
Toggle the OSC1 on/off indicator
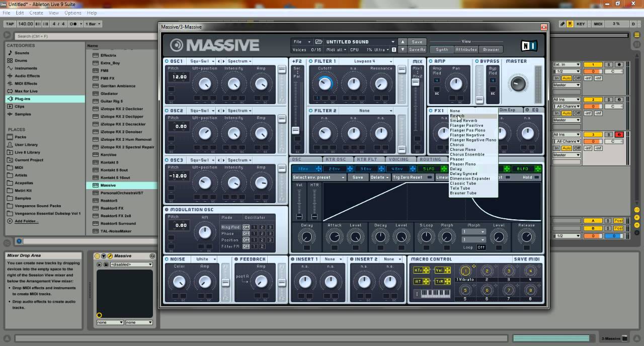point(167,61)
